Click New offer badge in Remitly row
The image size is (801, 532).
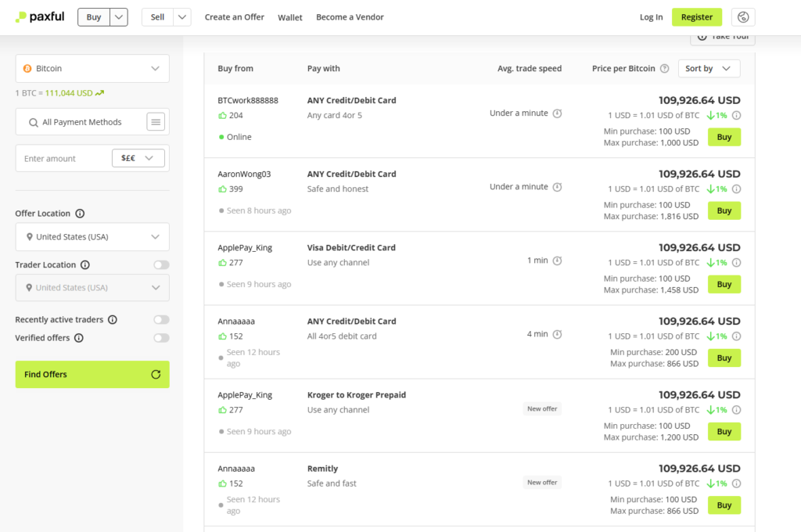tap(542, 483)
